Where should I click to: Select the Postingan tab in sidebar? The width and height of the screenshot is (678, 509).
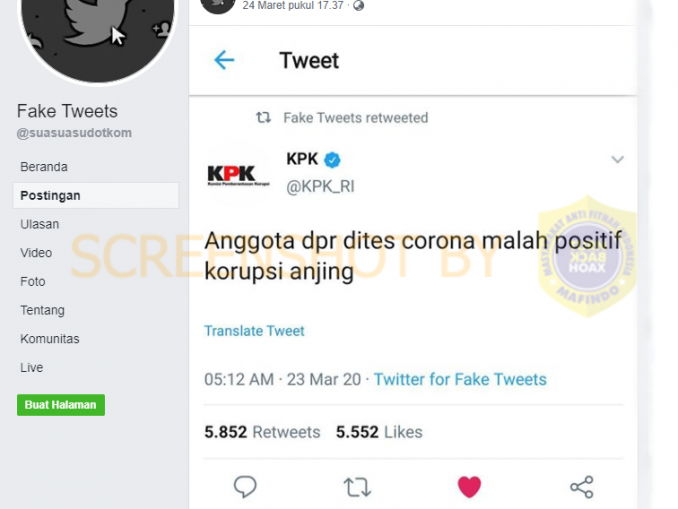coord(96,195)
